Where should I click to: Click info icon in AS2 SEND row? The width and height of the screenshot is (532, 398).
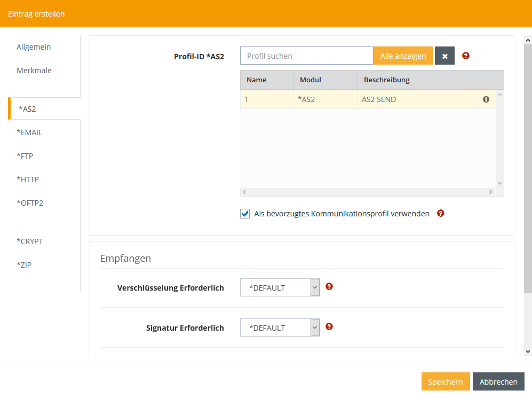pos(486,99)
